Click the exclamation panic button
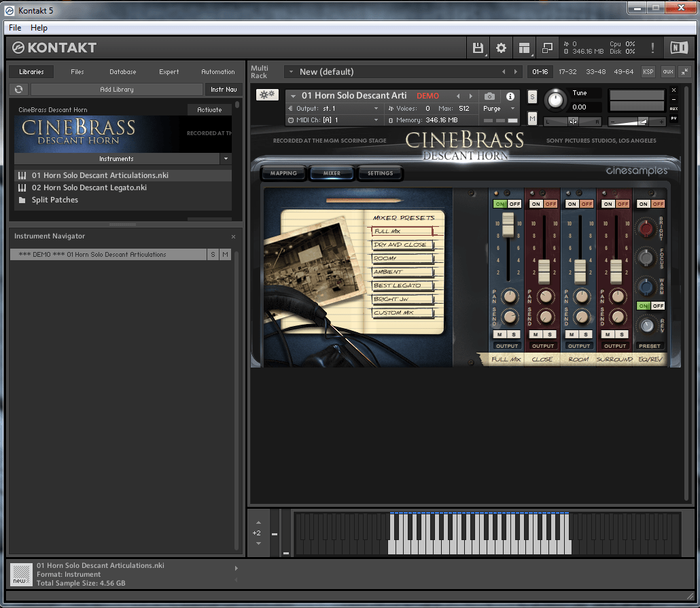 coord(652,48)
